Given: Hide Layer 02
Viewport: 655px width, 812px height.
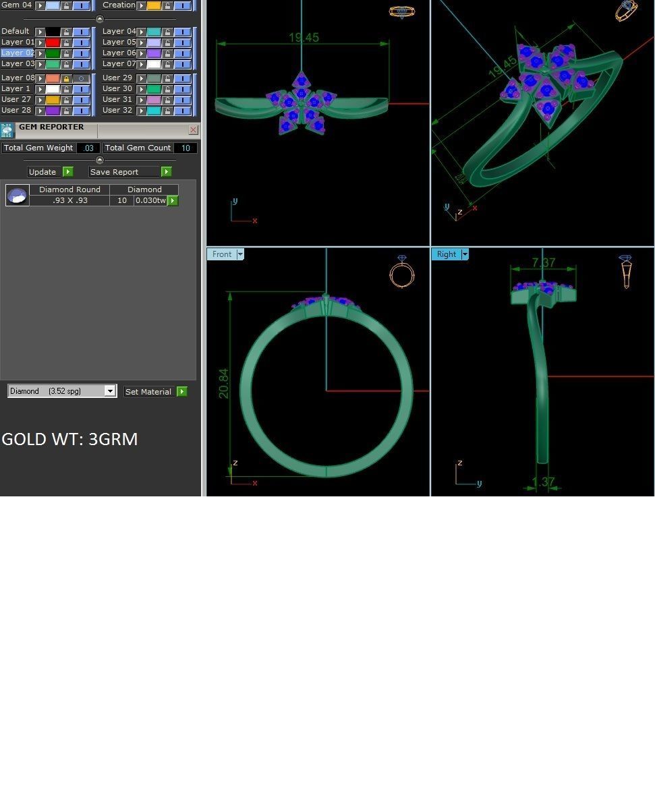Looking at the screenshot, I should click(81, 53).
